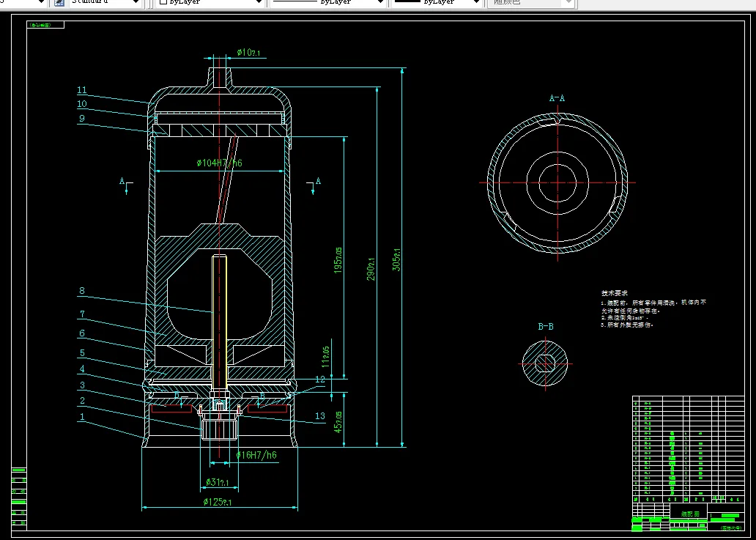Viewport: 756px width, 540px height.
Task: Open the ByLayer linetype dropdown
Action: click(x=379, y=3)
